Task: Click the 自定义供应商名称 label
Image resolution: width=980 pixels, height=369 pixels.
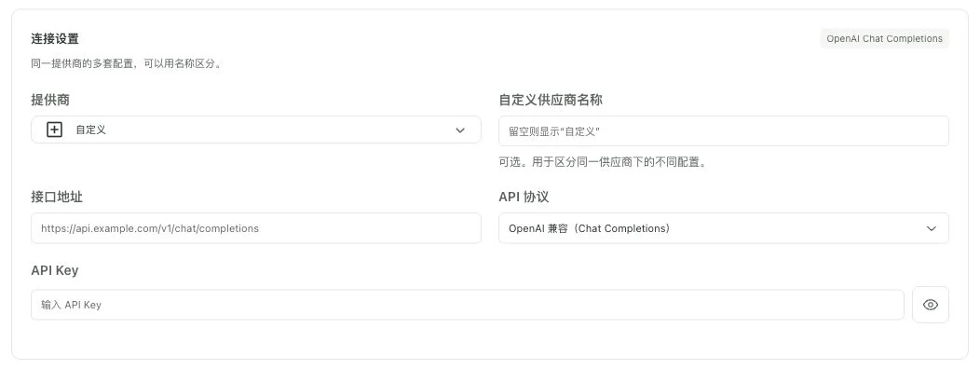Action: click(x=551, y=100)
